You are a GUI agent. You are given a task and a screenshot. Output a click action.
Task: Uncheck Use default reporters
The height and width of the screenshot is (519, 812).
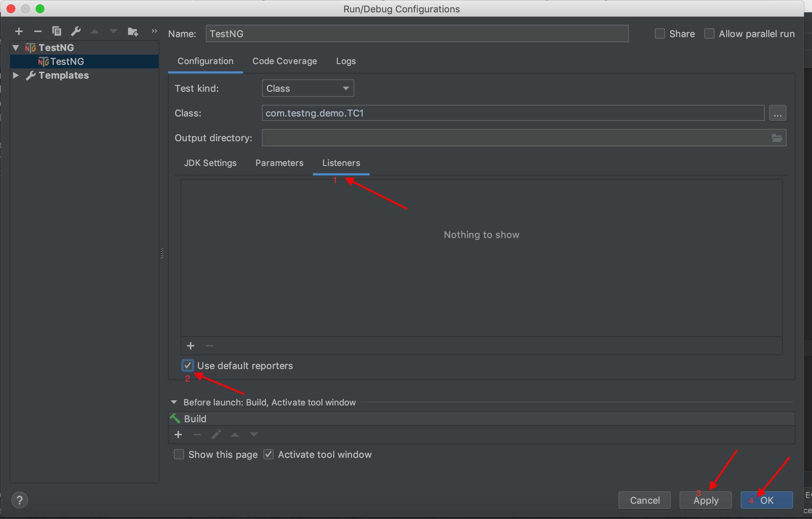pos(188,365)
